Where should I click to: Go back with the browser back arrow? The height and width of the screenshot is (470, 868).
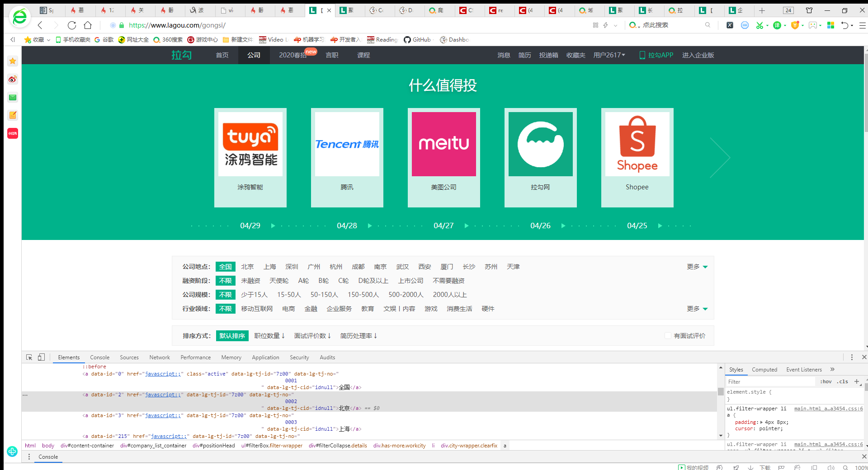tap(40, 25)
